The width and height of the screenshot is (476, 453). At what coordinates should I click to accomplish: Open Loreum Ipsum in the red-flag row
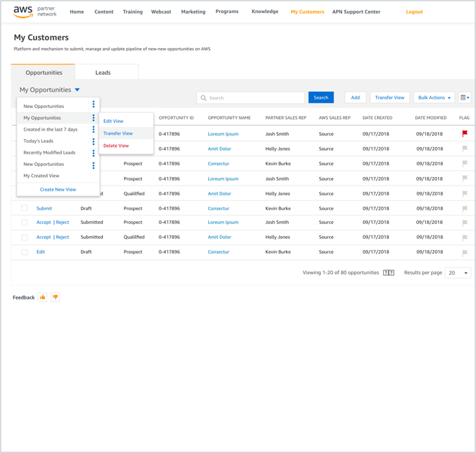click(223, 134)
